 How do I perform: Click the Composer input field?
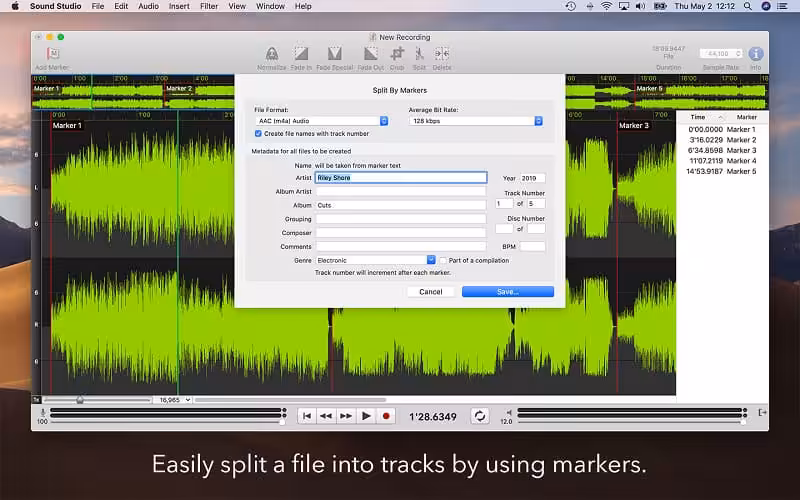coord(401,233)
